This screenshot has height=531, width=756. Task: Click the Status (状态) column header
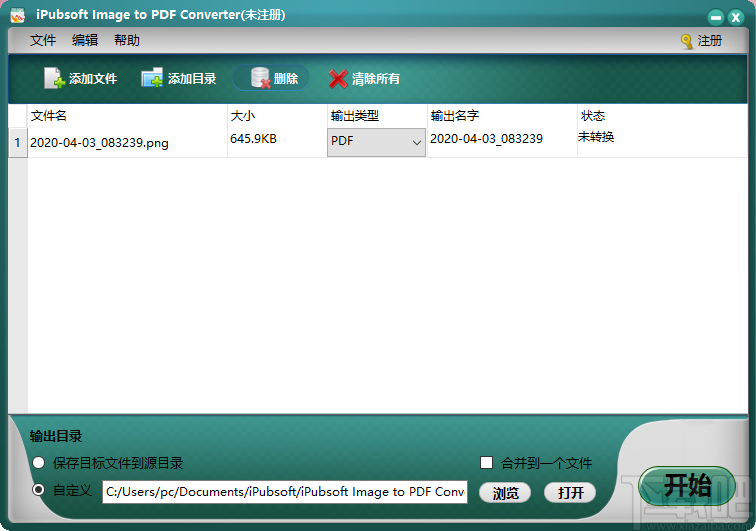(x=662, y=116)
